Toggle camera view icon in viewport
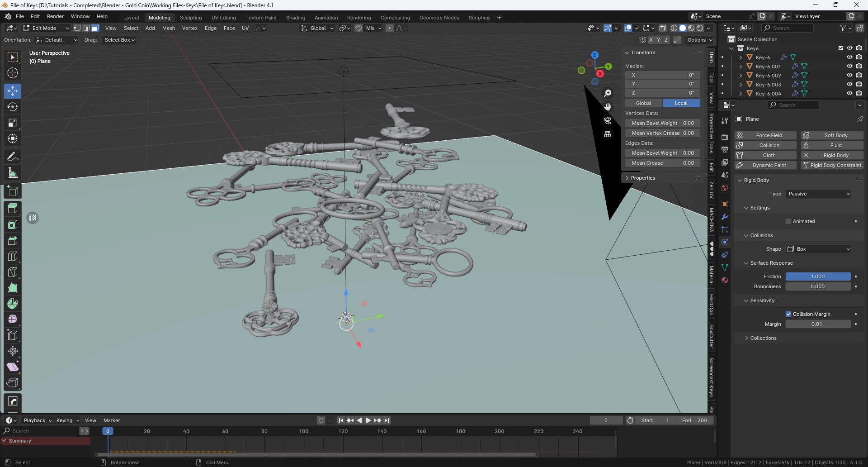Image resolution: width=868 pixels, height=467 pixels. [x=608, y=120]
